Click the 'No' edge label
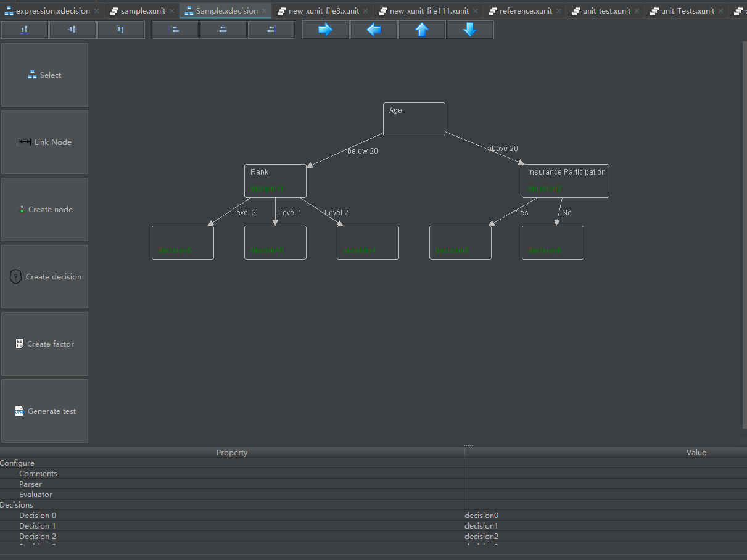Image resolution: width=747 pixels, height=560 pixels. click(567, 212)
